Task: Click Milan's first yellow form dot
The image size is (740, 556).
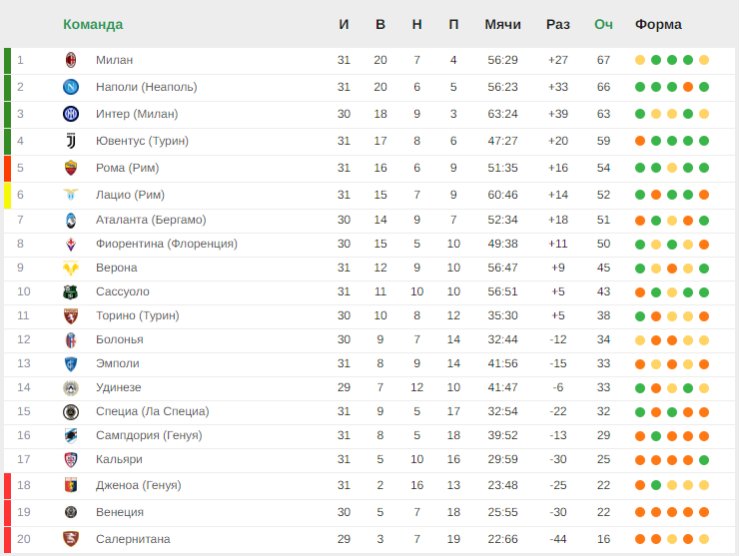Action: pyautogui.click(x=640, y=60)
